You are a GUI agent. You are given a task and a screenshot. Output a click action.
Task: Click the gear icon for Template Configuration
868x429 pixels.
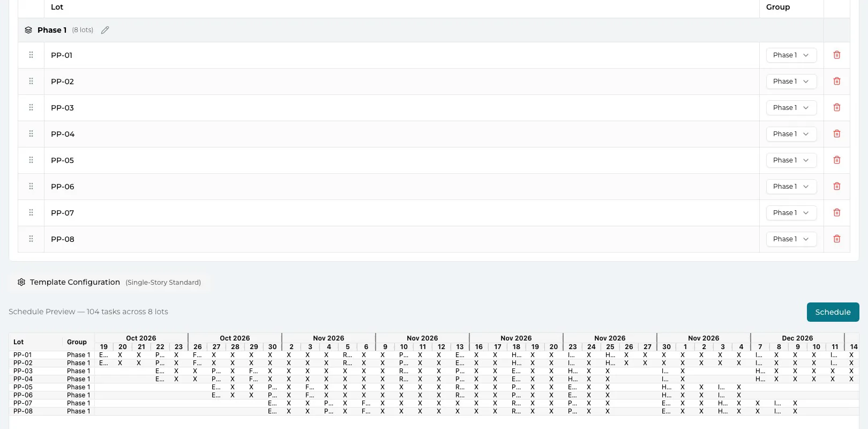21,282
